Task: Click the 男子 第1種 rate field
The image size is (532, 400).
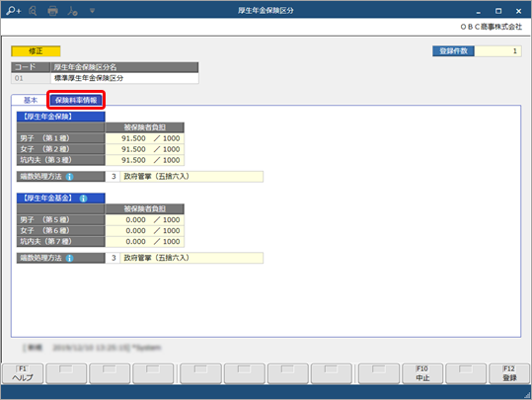Action: pyautogui.click(x=145, y=138)
